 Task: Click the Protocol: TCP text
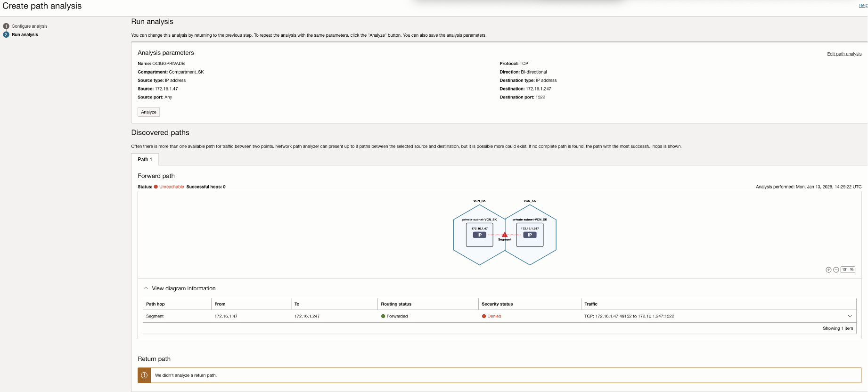point(514,64)
